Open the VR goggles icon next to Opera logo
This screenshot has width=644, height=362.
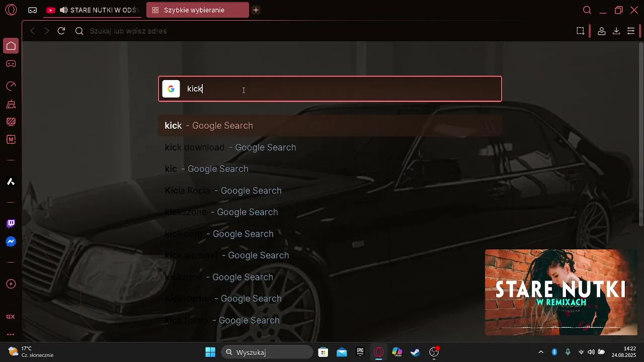32,10
